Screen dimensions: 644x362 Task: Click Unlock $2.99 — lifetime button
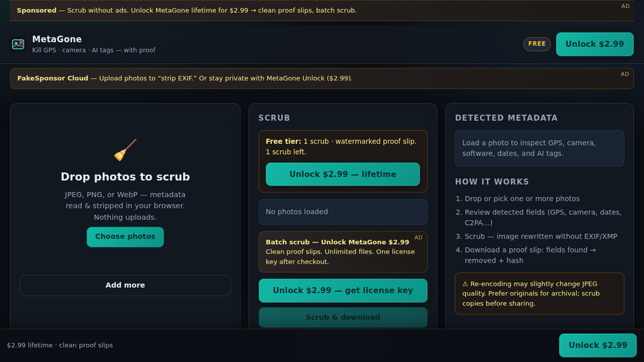343,174
